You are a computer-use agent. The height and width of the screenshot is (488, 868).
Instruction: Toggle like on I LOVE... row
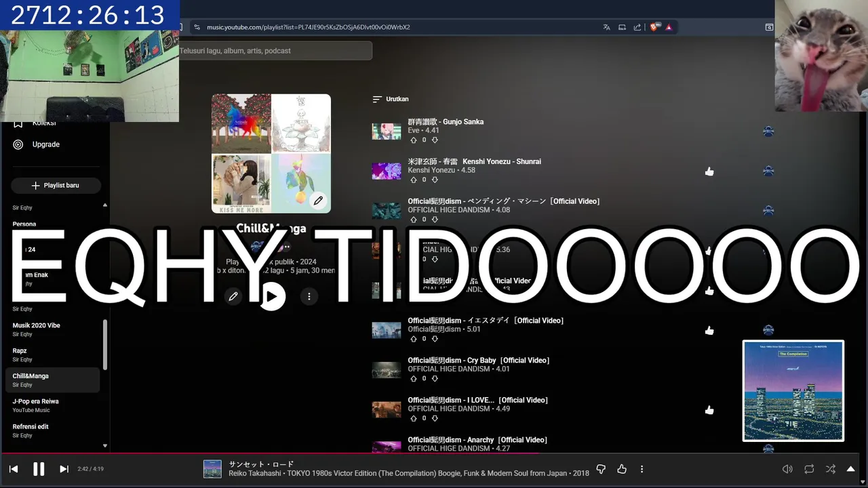pyautogui.click(x=709, y=410)
